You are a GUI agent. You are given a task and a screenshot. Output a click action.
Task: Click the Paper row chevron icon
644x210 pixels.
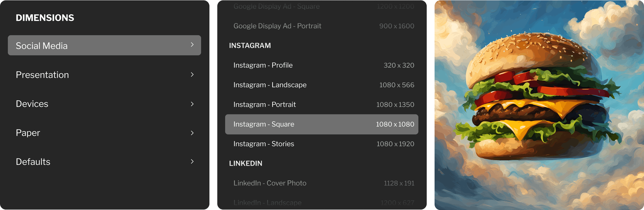tap(192, 133)
